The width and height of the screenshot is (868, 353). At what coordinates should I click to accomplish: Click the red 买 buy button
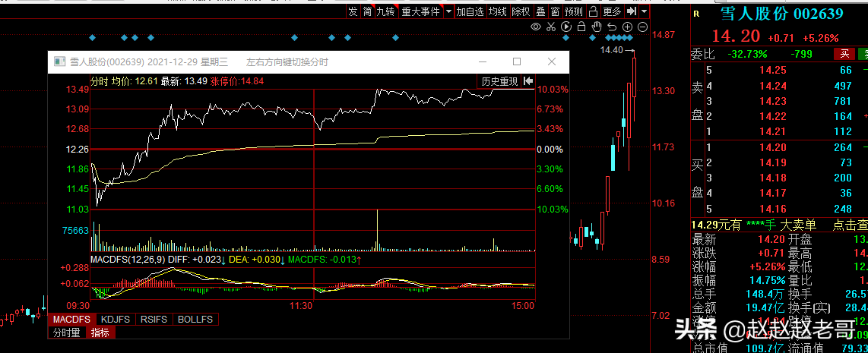point(844,54)
